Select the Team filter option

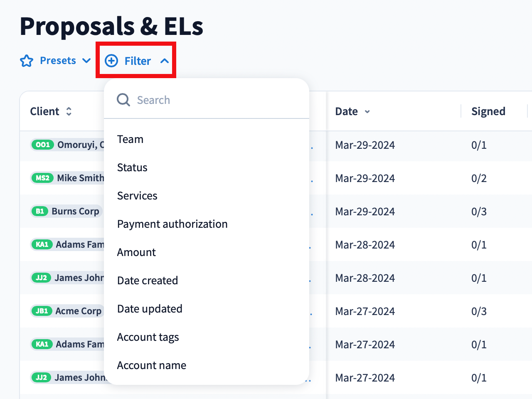tap(130, 139)
